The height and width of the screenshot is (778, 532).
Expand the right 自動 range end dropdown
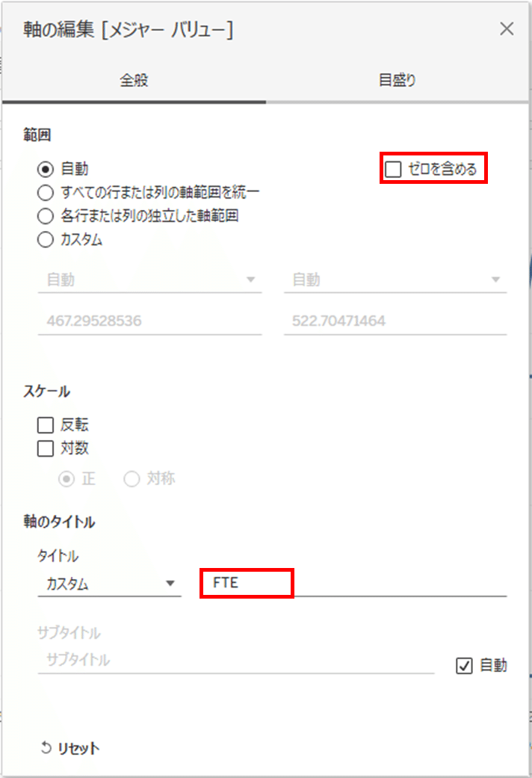(395, 280)
